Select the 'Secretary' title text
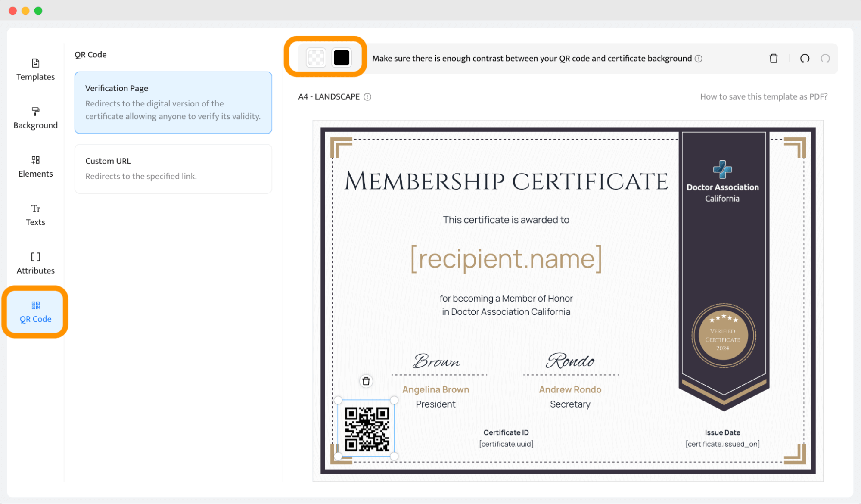The width and height of the screenshot is (861, 504). point(570,404)
